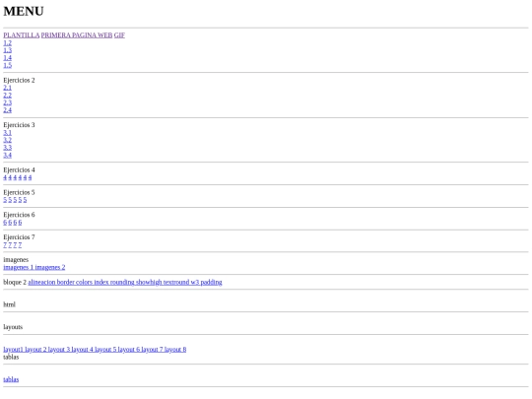
Task: Open exercise 1.4 link
Action: point(8,58)
